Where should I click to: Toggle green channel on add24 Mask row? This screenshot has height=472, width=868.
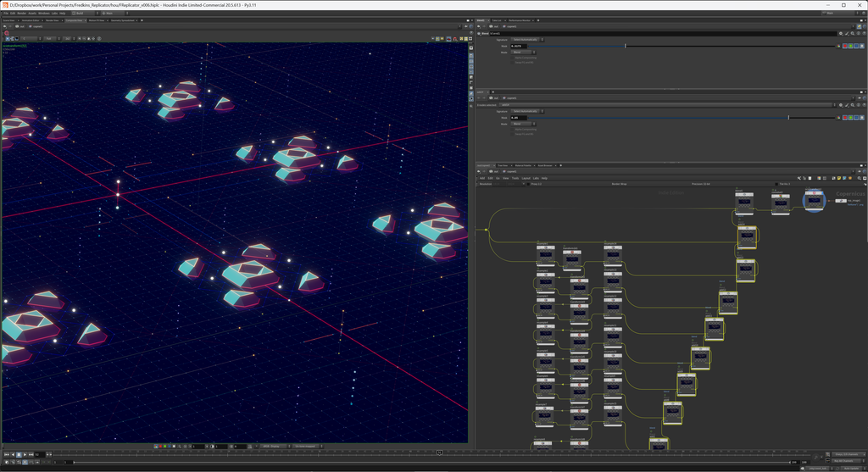[x=850, y=118]
